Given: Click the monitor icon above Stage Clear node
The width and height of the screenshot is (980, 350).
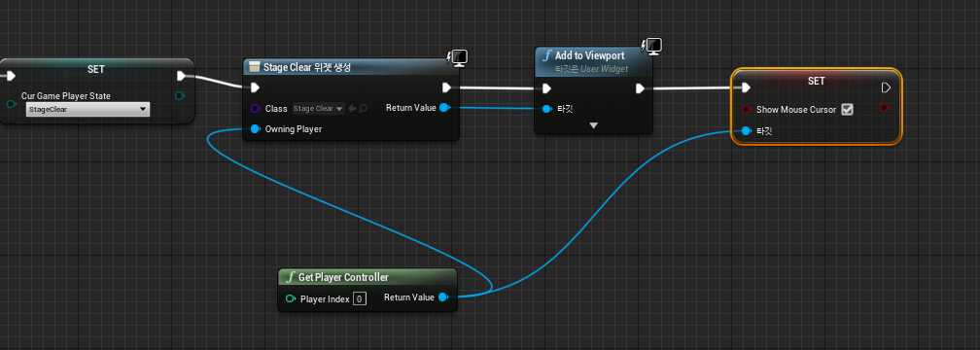Looking at the screenshot, I should pyautogui.click(x=459, y=57).
